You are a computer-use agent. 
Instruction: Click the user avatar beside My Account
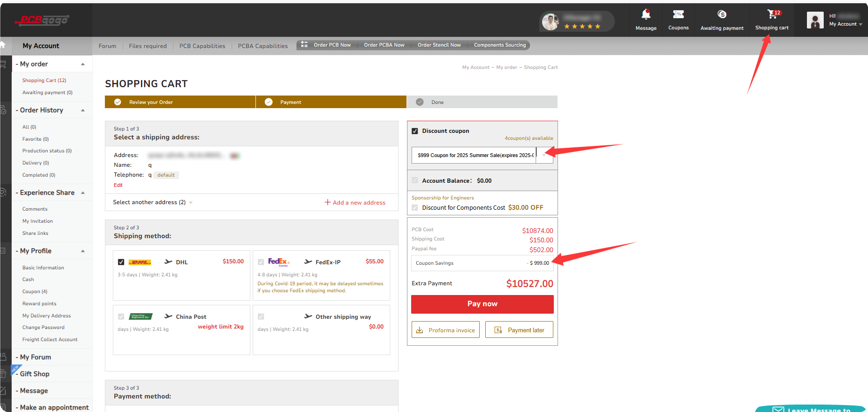815,21
